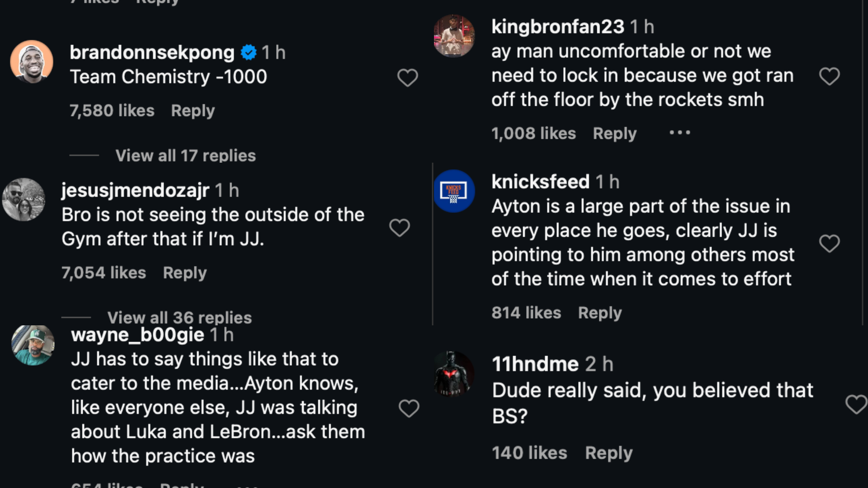
Task: View the 1,008 likes on kingbronfan23's comment
Action: coord(533,133)
